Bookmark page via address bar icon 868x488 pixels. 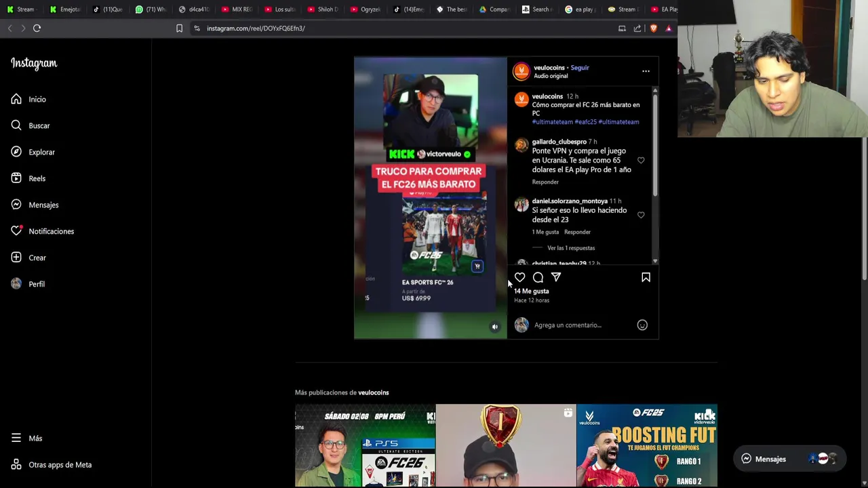tap(179, 28)
